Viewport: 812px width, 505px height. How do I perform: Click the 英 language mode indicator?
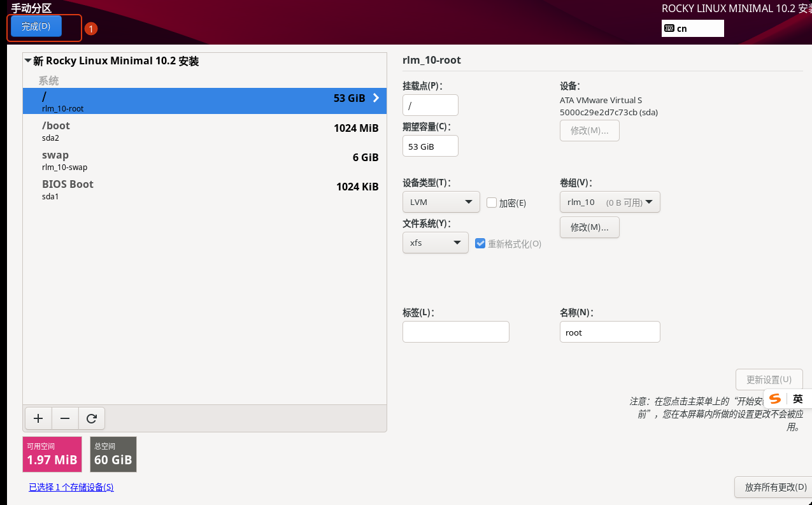point(798,399)
